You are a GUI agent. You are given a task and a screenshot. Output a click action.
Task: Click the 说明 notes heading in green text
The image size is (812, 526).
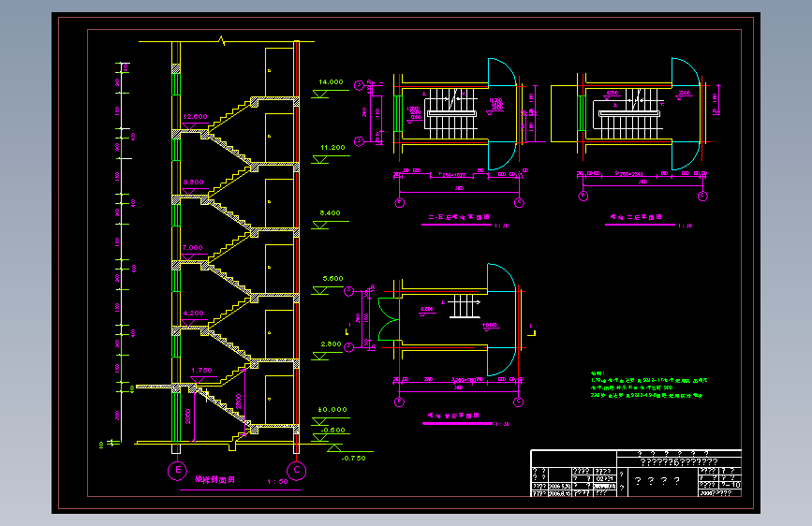click(x=598, y=373)
